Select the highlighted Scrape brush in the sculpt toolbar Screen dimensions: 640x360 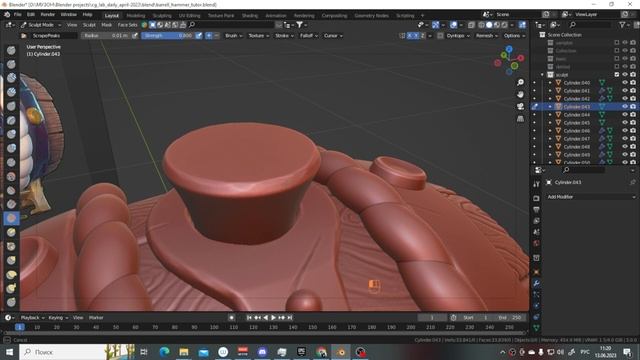point(11,218)
